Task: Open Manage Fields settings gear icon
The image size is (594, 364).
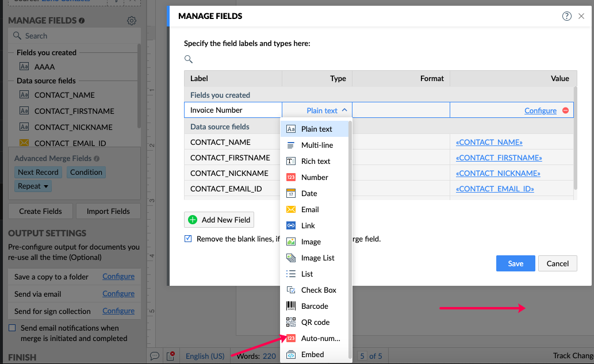Action: pyautogui.click(x=132, y=21)
